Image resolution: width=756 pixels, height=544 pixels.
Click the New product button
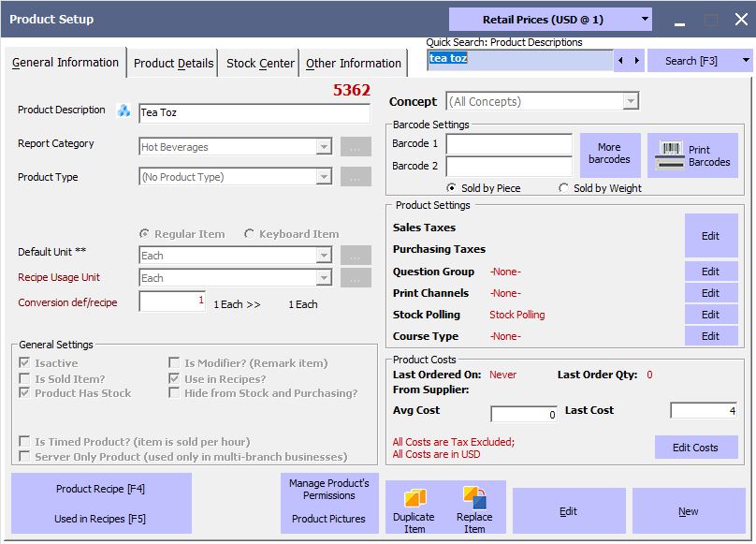pos(689,511)
